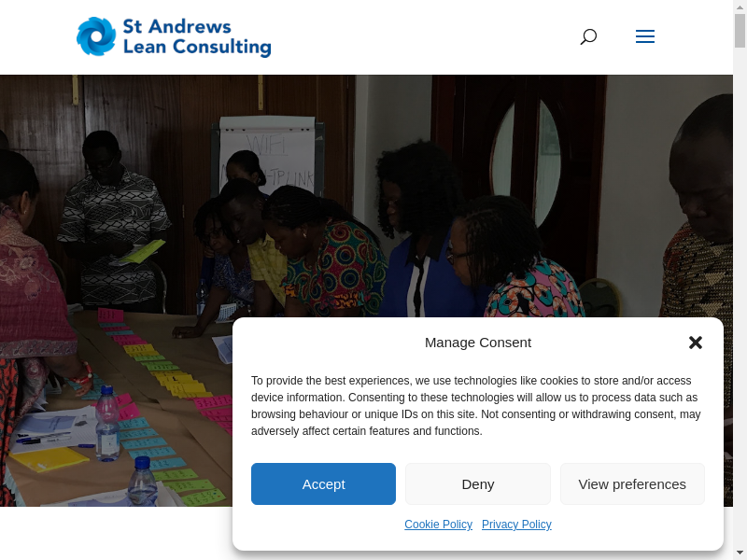Image resolution: width=747 pixels, height=560 pixels.
Task: Expand View preferences in consent dialog
Action: pyautogui.click(x=632, y=483)
